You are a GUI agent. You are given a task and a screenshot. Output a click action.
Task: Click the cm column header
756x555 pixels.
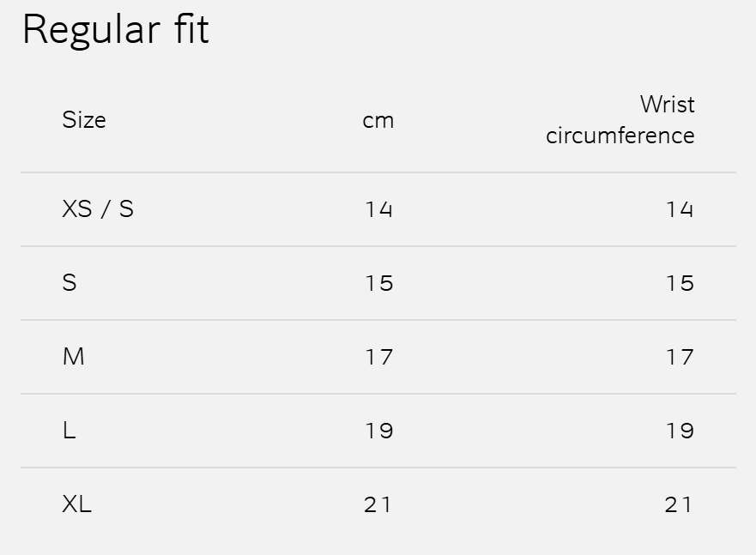coord(378,120)
